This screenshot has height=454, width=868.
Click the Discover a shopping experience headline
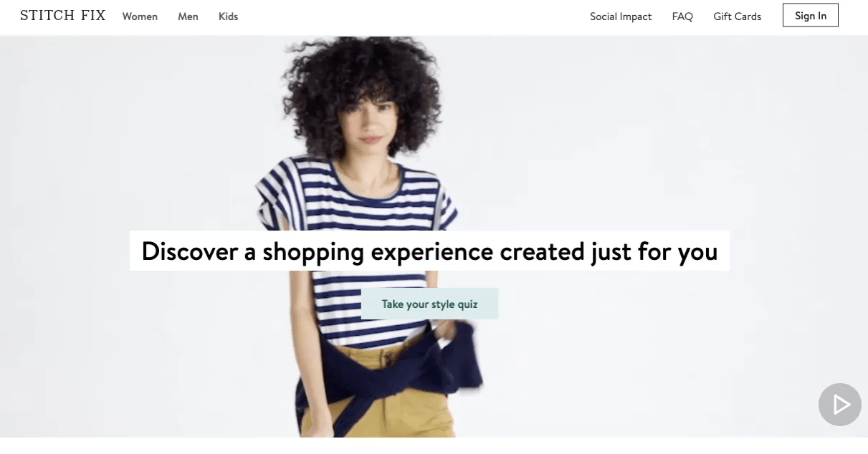click(x=429, y=251)
